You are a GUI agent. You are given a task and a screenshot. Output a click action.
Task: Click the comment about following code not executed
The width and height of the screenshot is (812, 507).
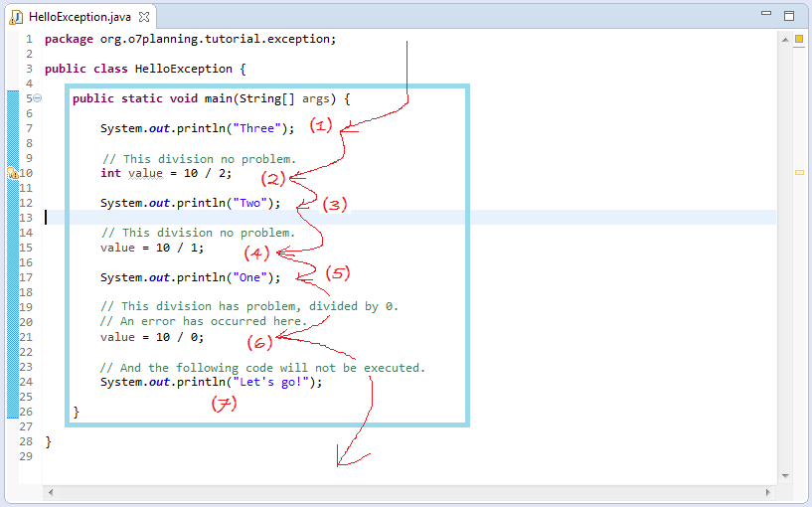point(262,368)
